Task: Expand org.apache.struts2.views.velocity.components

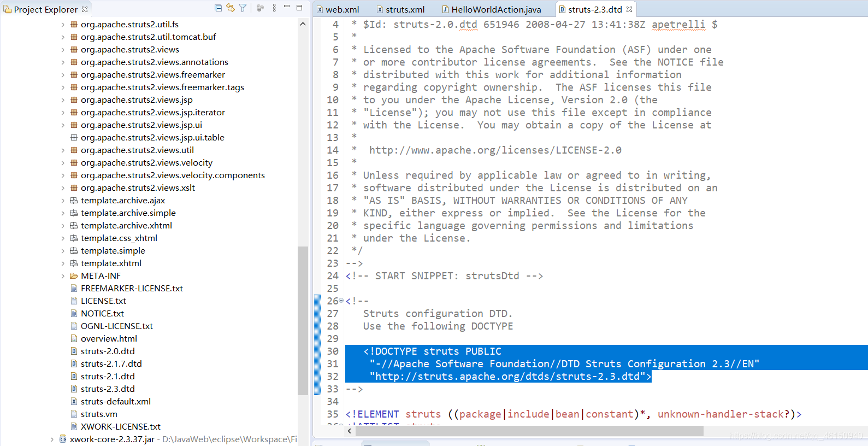Action: [x=63, y=175]
